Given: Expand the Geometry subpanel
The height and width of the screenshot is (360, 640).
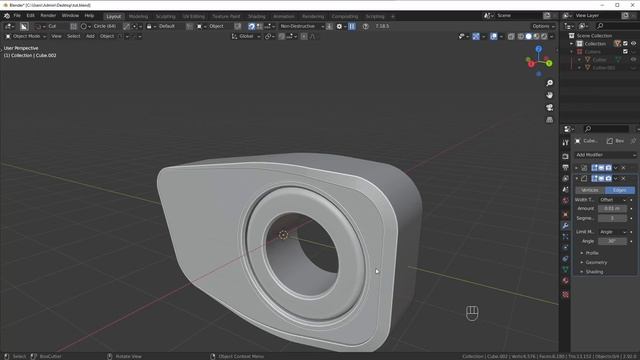Looking at the screenshot, I should (x=596, y=262).
